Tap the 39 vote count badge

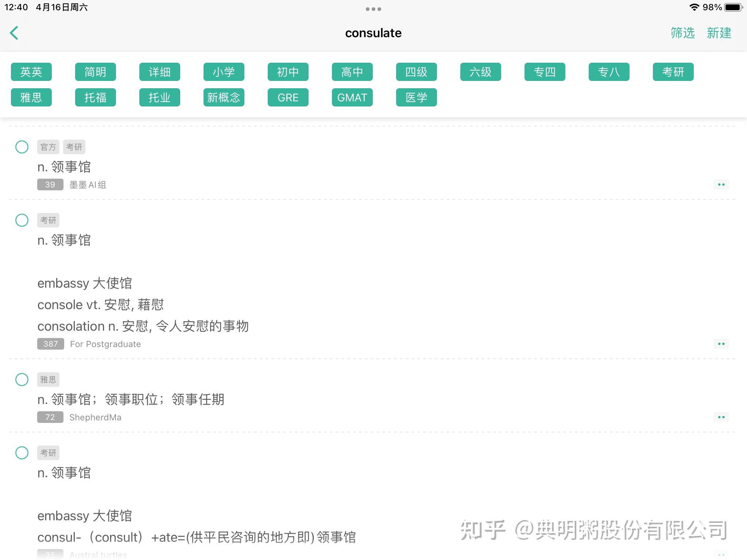(x=50, y=184)
